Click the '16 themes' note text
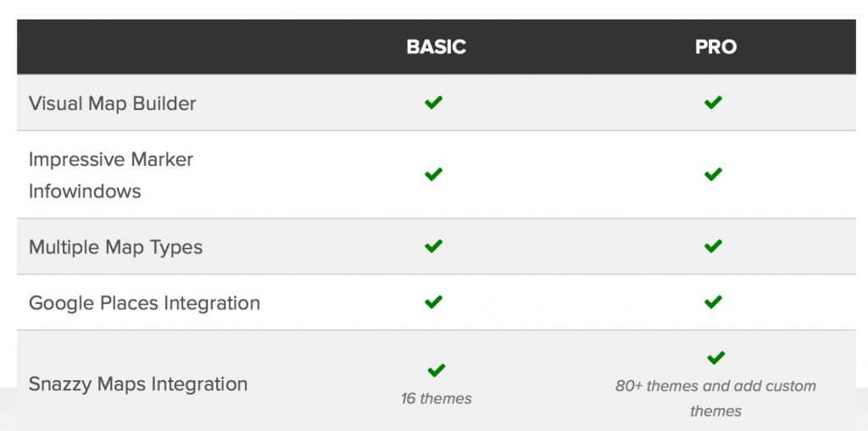868x431 pixels. point(437,398)
